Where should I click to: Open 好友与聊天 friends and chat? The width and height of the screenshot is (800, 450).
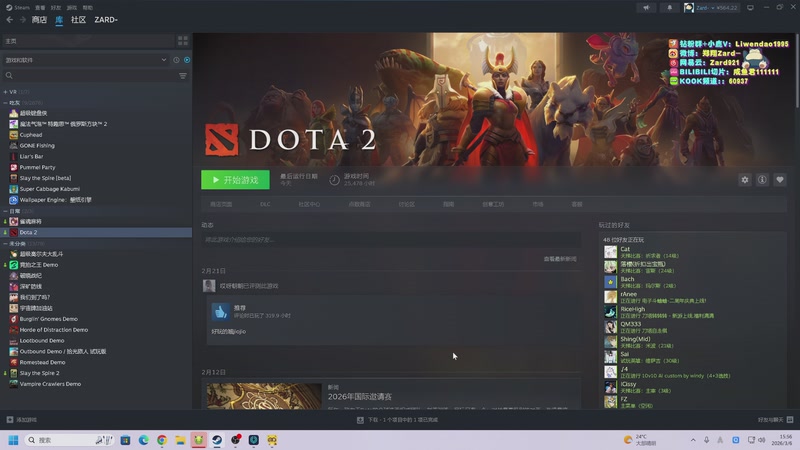[775, 420]
